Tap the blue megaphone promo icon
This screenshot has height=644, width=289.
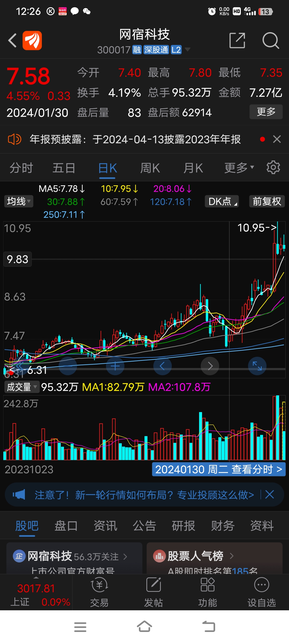pos(19,494)
